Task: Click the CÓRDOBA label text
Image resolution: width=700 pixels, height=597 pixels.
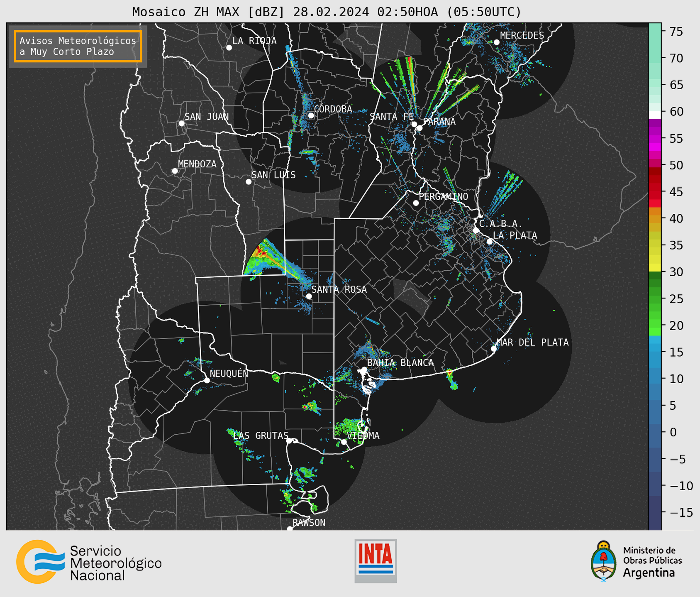Action: coord(333,109)
